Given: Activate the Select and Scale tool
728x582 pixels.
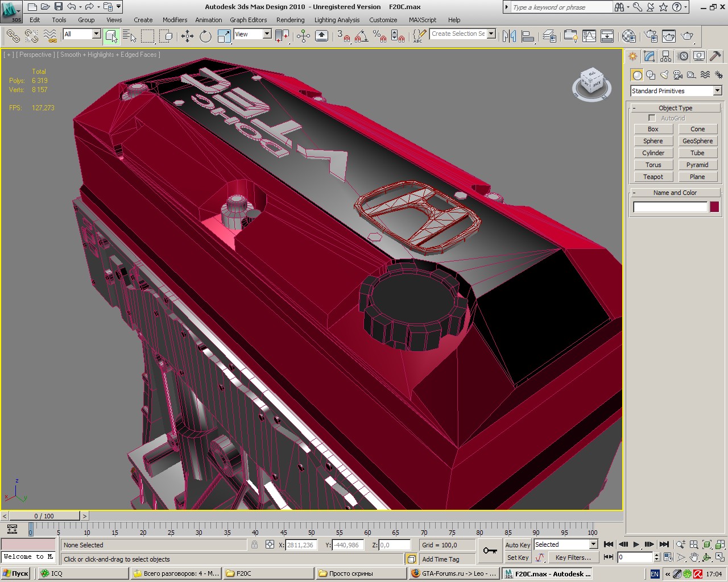Looking at the screenshot, I should 224,36.
